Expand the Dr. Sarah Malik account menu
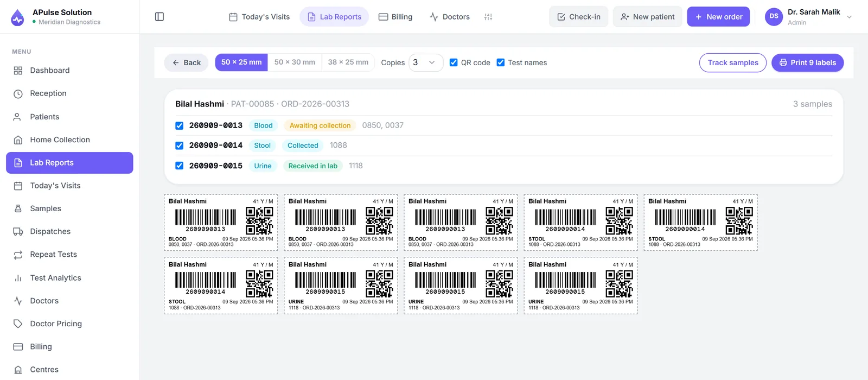Viewport: 868px width, 380px height. [x=850, y=17]
